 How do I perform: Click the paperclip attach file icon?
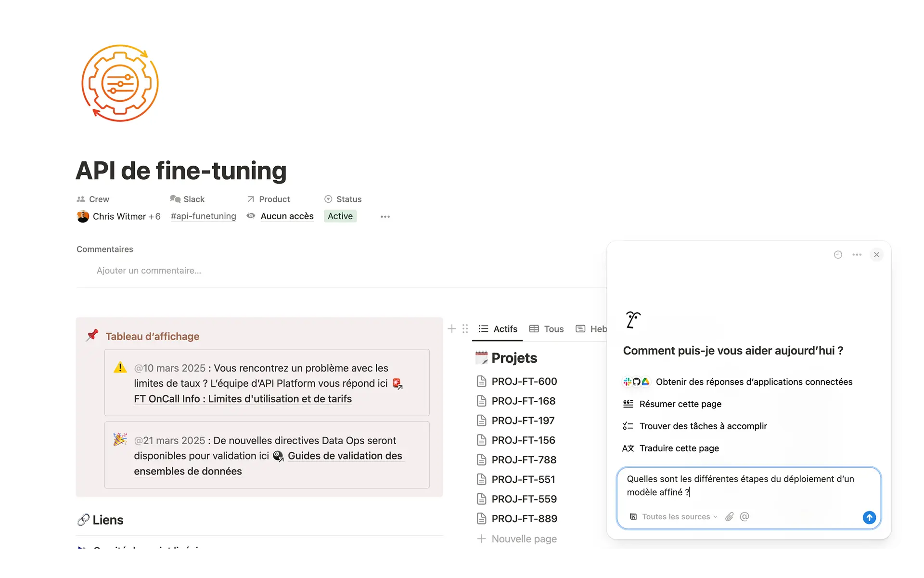click(730, 517)
